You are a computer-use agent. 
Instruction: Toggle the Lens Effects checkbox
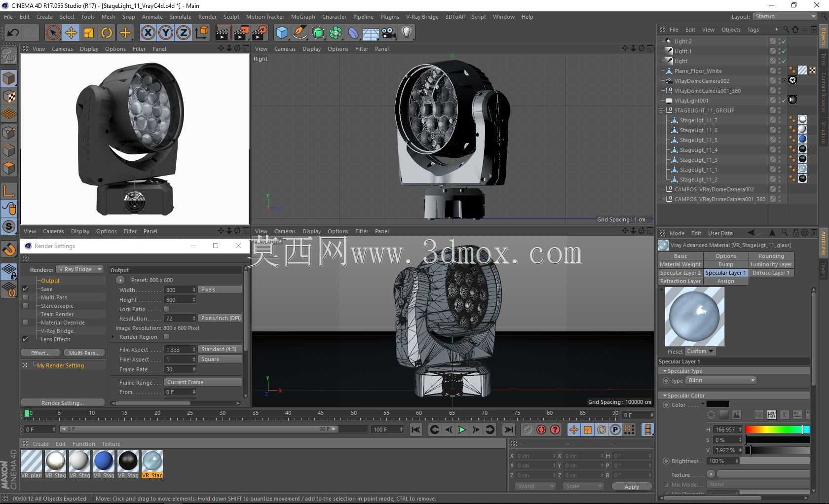click(x=25, y=339)
